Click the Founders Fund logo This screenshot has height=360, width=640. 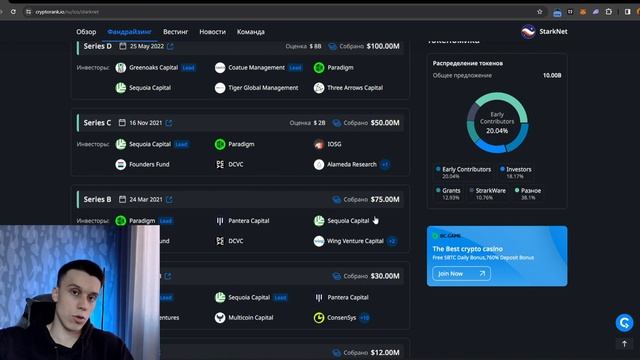click(x=121, y=164)
